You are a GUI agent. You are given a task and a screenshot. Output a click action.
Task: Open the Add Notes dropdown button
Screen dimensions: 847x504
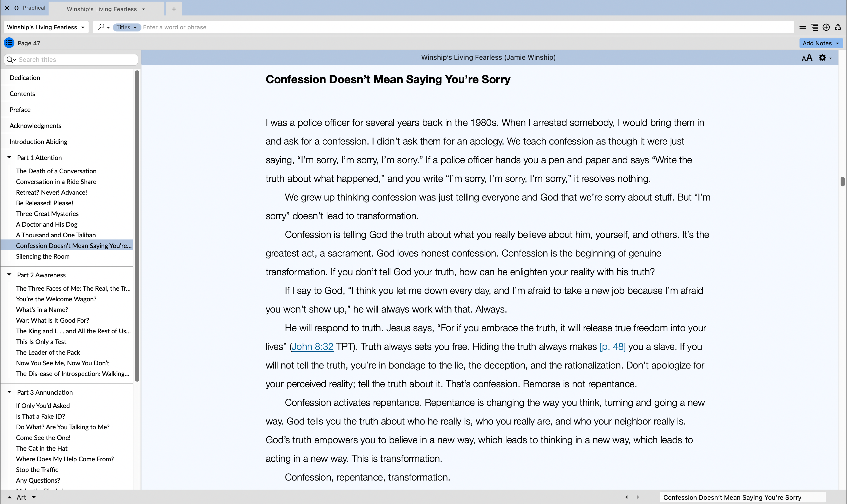tap(821, 43)
